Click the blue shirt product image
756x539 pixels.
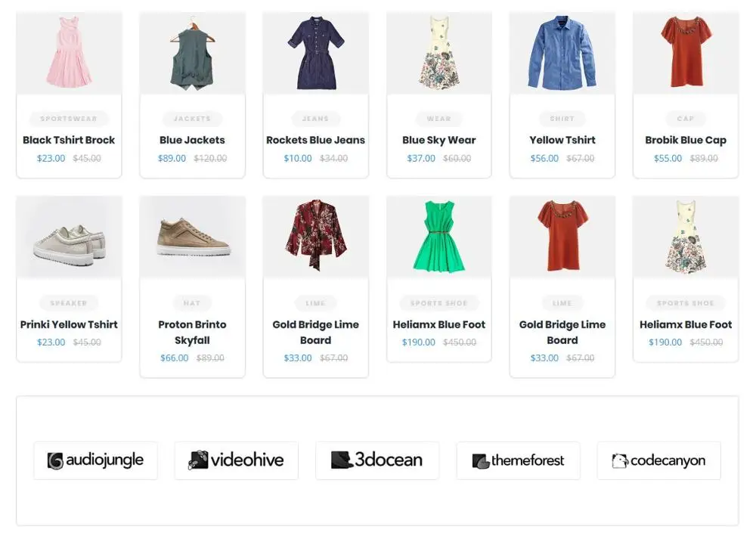coord(562,51)
